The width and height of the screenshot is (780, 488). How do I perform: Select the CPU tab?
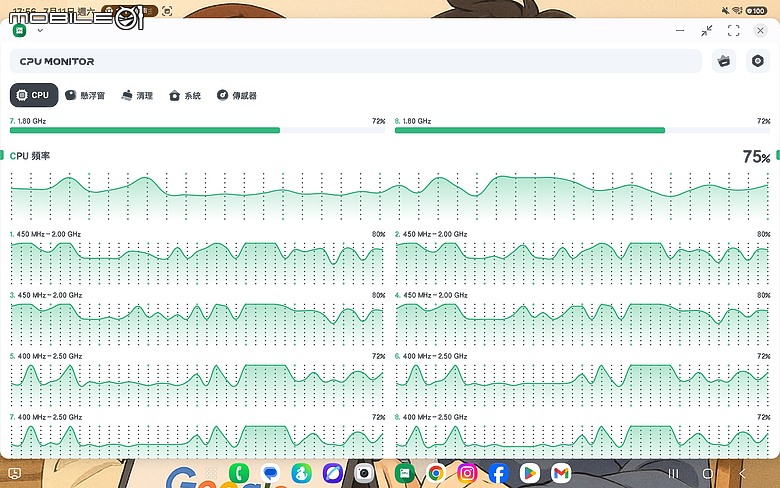[x=34, y=95]
